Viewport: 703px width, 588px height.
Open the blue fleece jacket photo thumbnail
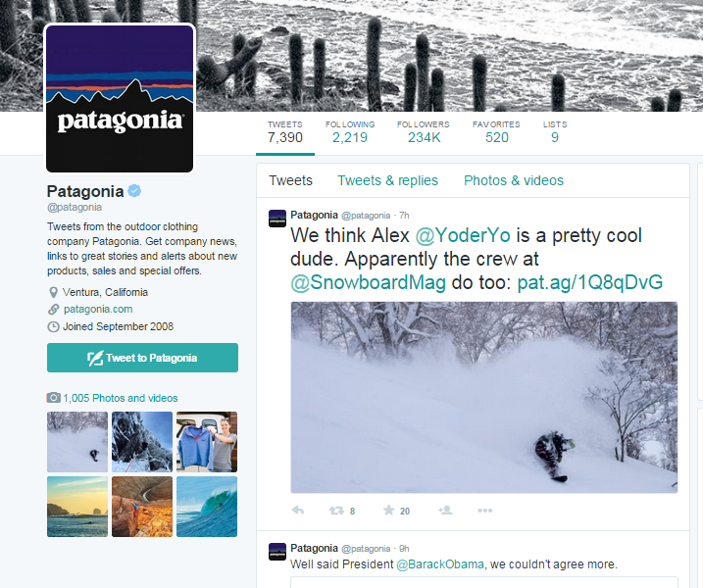207,442
